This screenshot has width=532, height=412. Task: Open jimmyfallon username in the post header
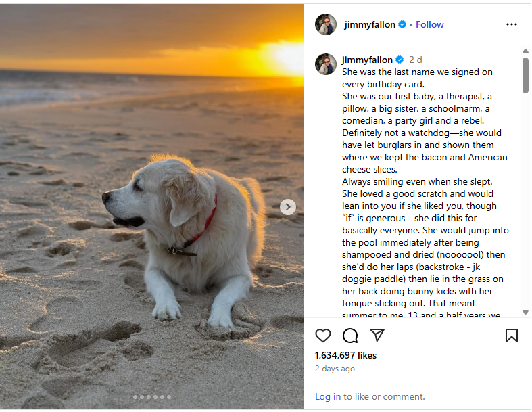click(370, 24)
